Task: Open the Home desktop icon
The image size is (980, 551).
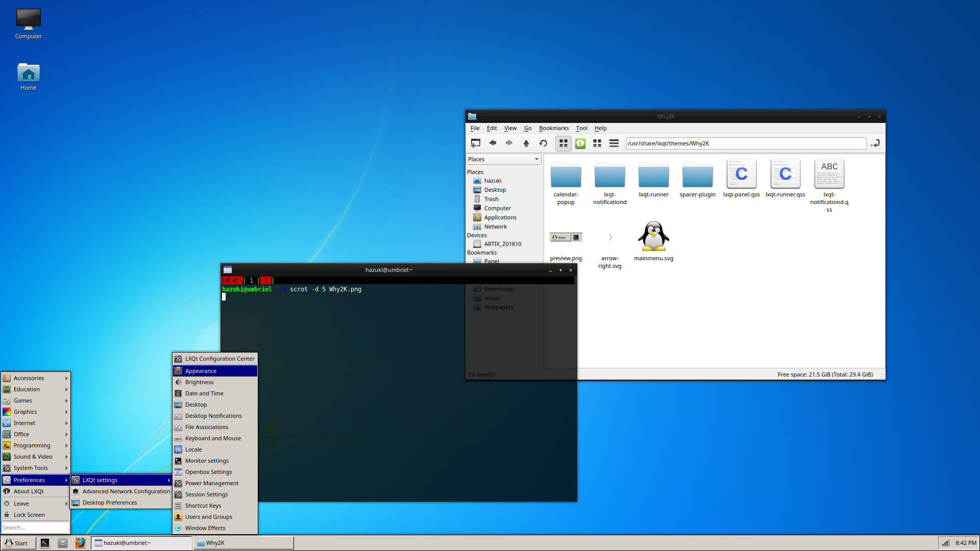Action: click(29, 78)
